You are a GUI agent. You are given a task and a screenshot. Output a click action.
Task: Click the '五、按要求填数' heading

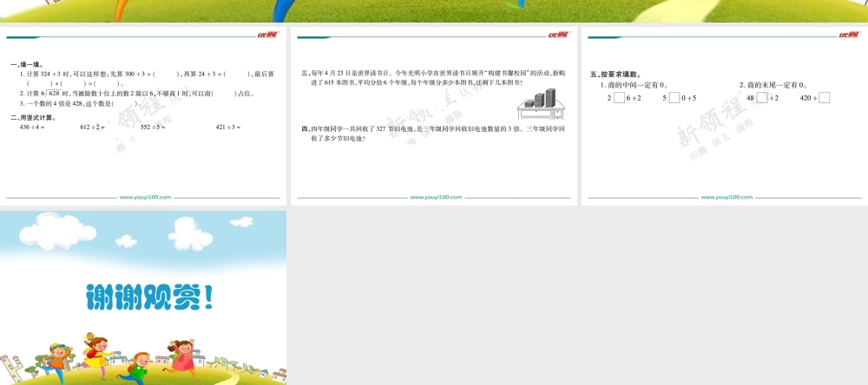tap(615, 75)
